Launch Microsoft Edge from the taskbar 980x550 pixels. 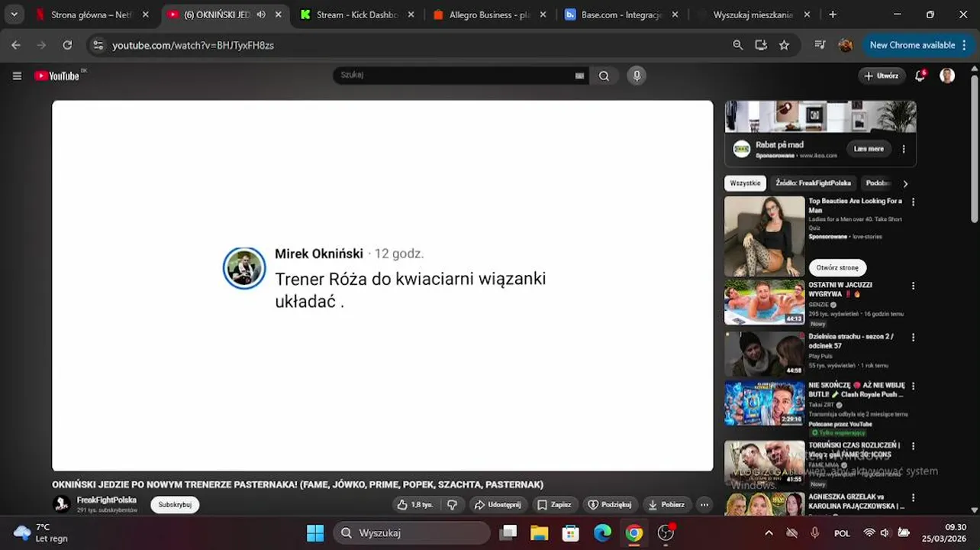(x=602, y=532)
